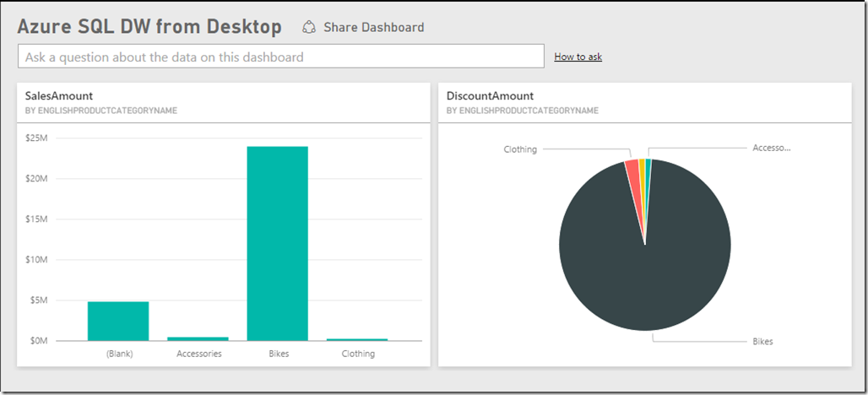The width and height of the screenshot is (868, 395).
Task: Open the Share Dashboard label
Action: pyautogui.click(x=374, y=27)
